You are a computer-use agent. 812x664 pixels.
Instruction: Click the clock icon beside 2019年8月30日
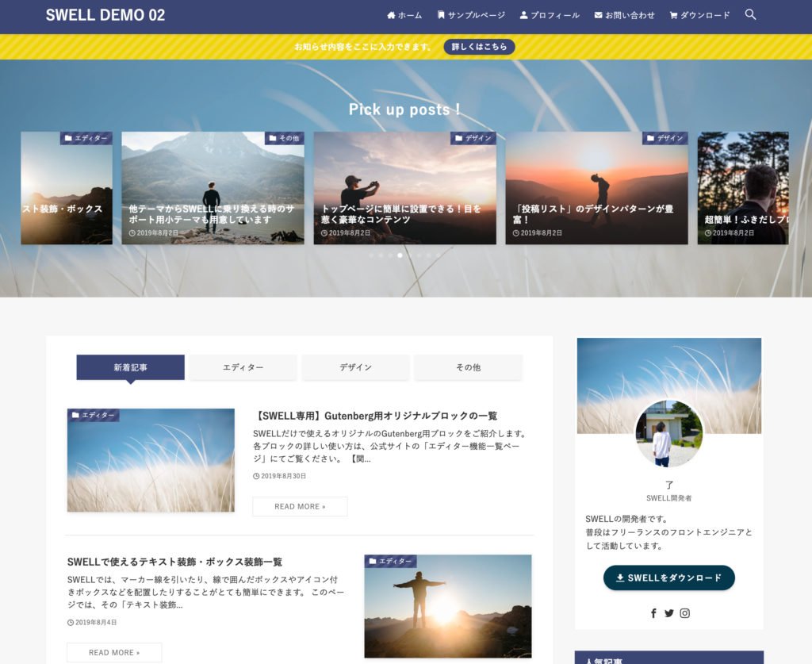[256, 475]
